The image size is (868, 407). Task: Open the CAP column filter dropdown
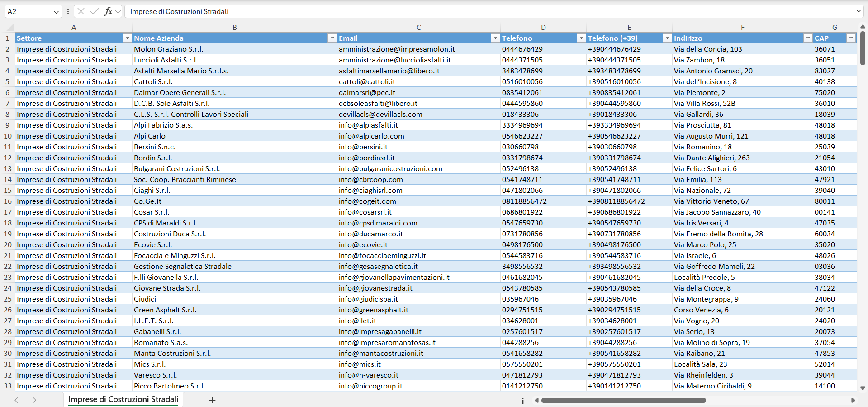[x=851, y=38]
